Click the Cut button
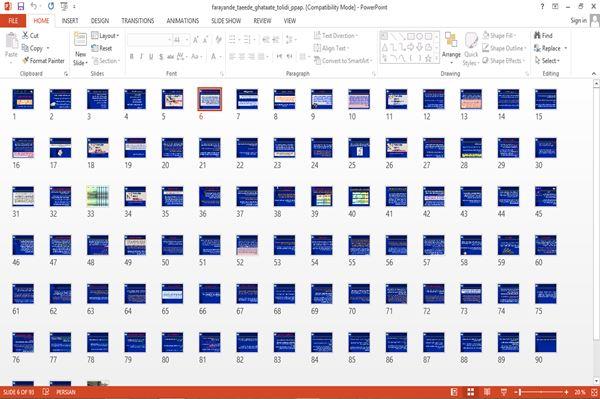 pos(30,36)
